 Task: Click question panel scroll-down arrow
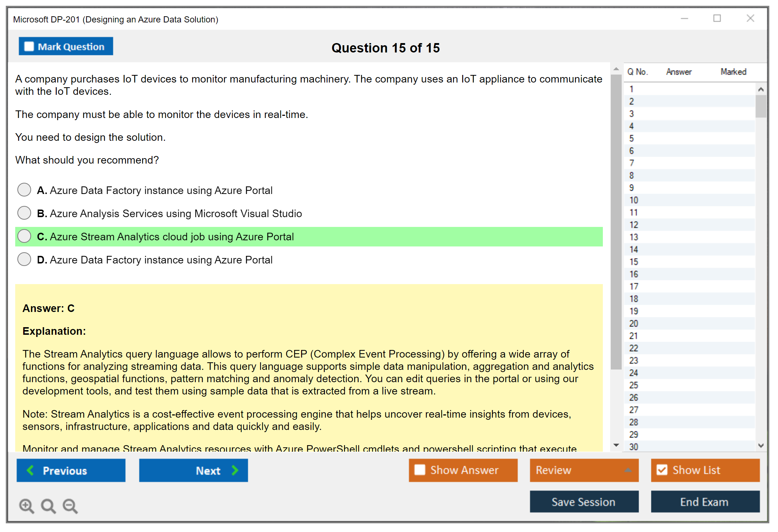tap(616, 445)
